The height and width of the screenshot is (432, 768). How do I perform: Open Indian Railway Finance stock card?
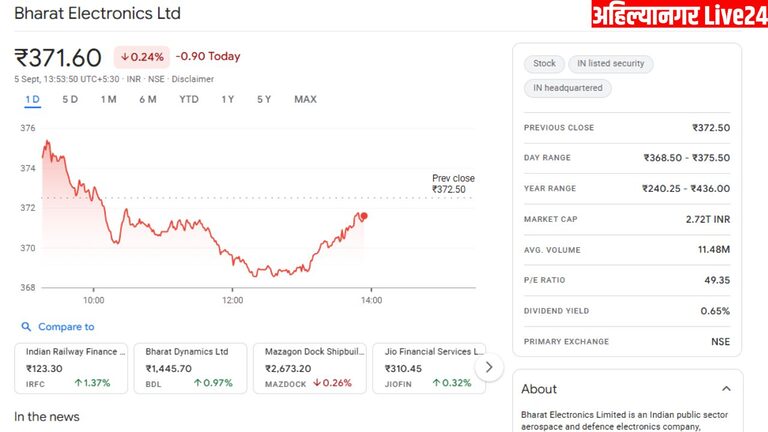(x=71, y=367)
